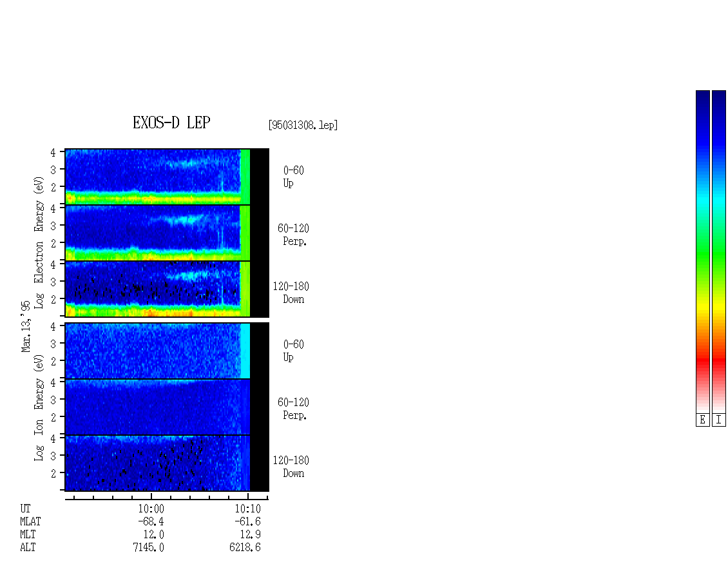Click the Log Ion Energy (eV) axis label

click(39, 407)
